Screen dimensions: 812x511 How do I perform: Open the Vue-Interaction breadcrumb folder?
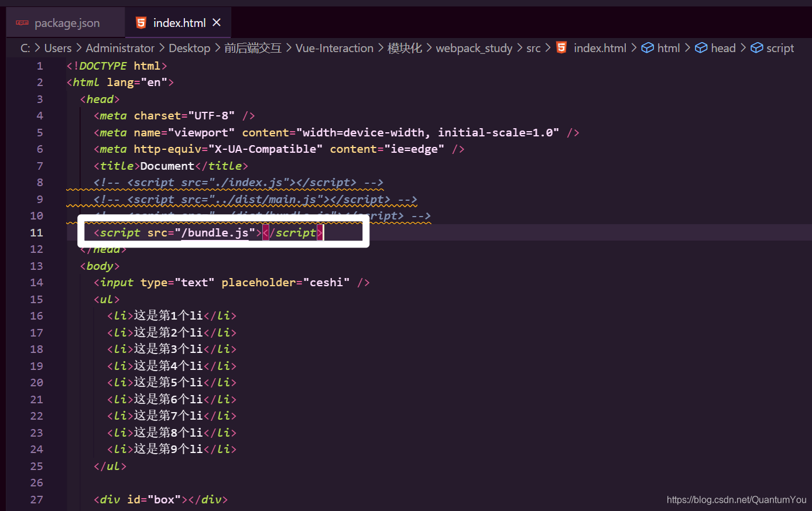coord(334,48)
